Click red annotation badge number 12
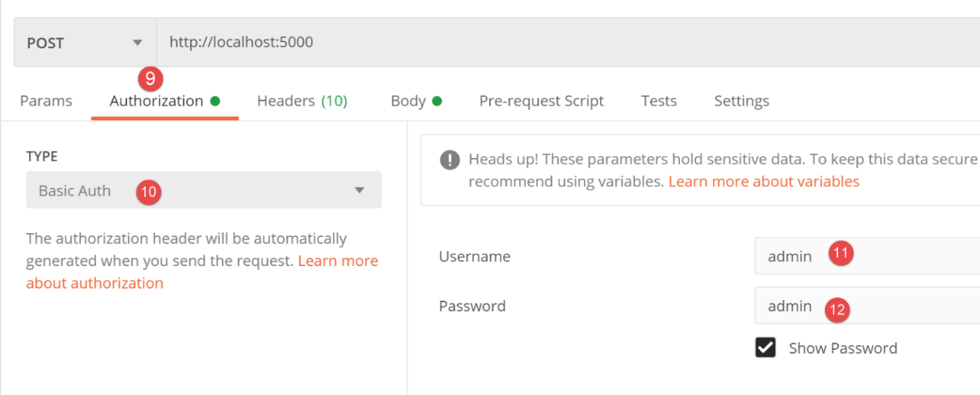 coord(838,309)
